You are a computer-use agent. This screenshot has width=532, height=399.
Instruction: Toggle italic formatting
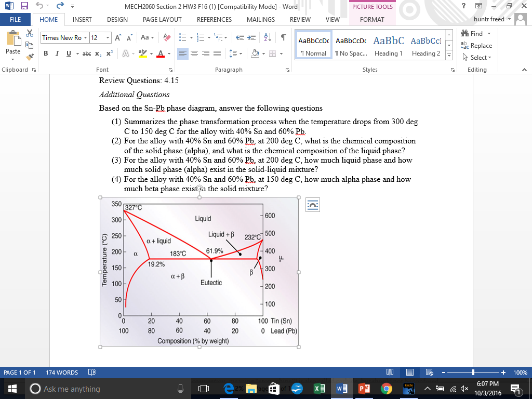(x=57, y=54)
